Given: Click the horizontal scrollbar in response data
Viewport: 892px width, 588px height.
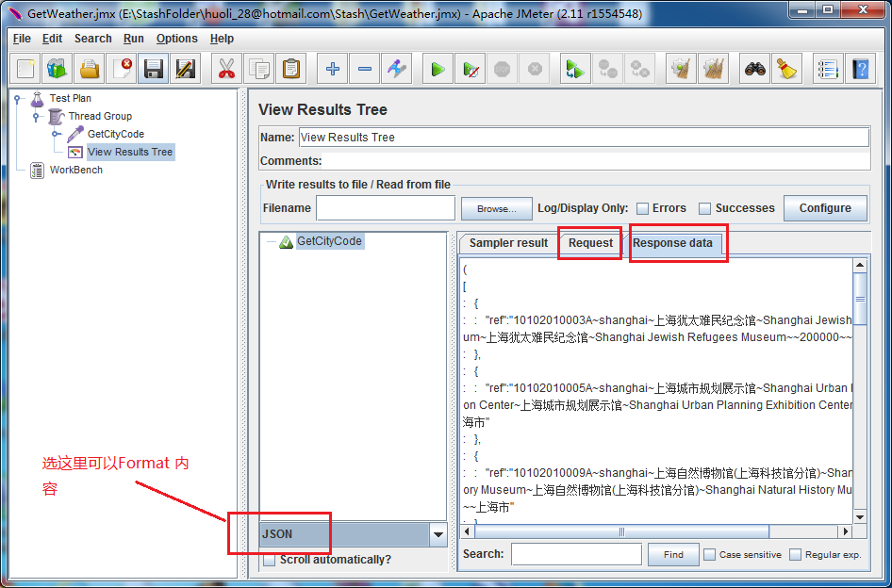Looking at the screenshot, I should pos(620,532).
